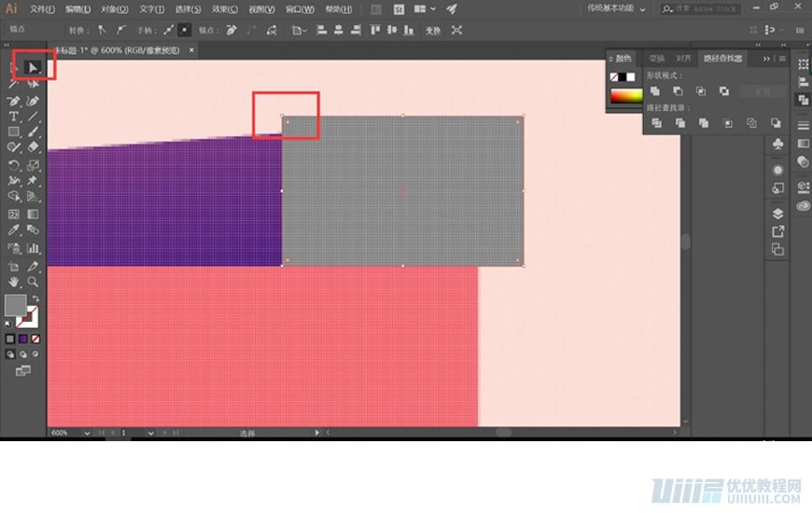Convert anchor point to smooth
Screen dimensions: 812x513
click(x=120, y=30)
